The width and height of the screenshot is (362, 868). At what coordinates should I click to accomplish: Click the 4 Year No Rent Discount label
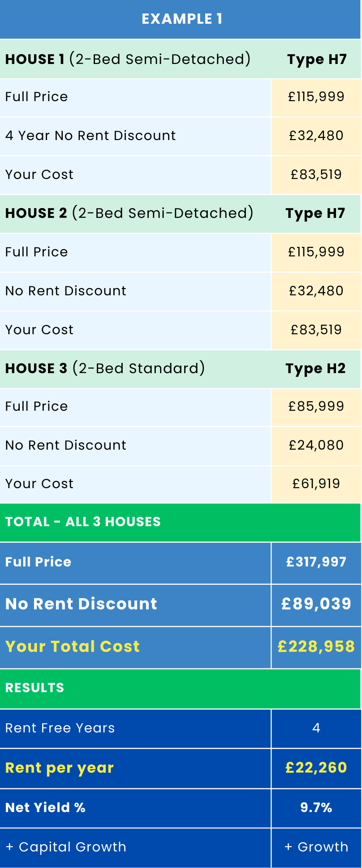(x=90, y=136)
